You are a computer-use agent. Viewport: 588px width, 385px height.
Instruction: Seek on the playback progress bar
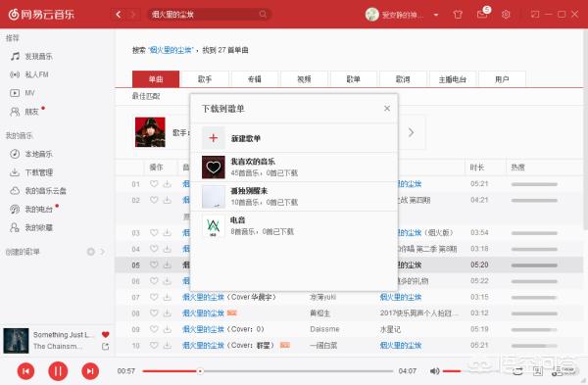(268, 371)
